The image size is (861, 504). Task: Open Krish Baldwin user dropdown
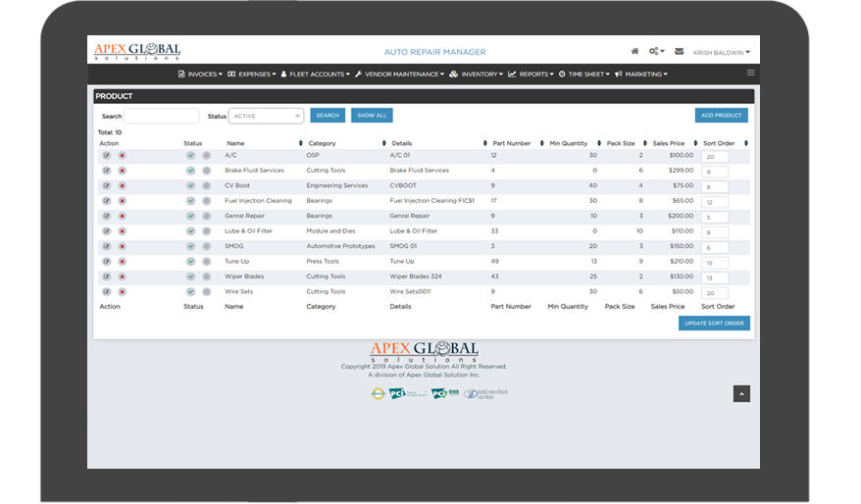point(721,52)
